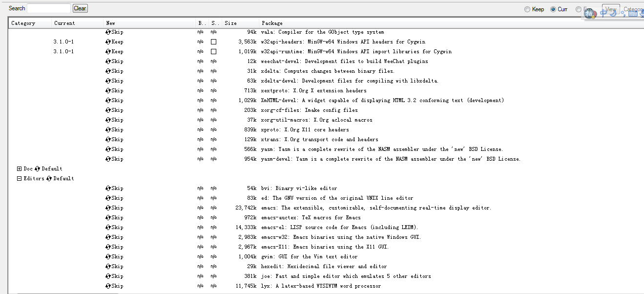Cycle the Skip icon for hexedit

pyautogui.click(x=108, y=267)
